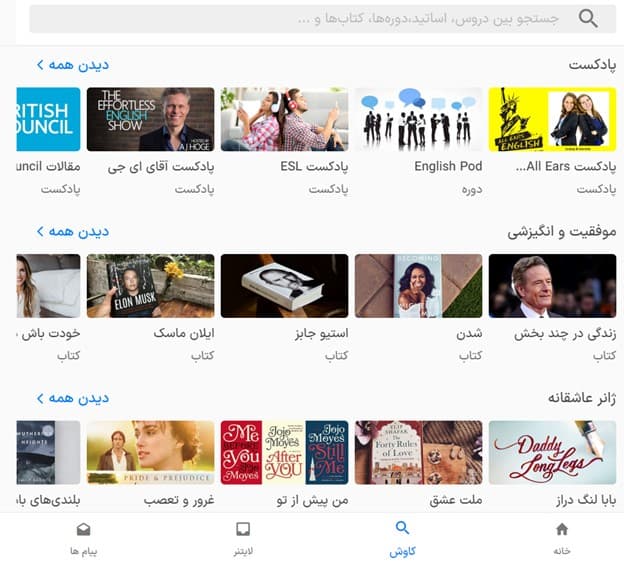Screen dimensions: 624x563
Task: Open the Home (خانه) tab icon
Action: [x=562, y=529]
